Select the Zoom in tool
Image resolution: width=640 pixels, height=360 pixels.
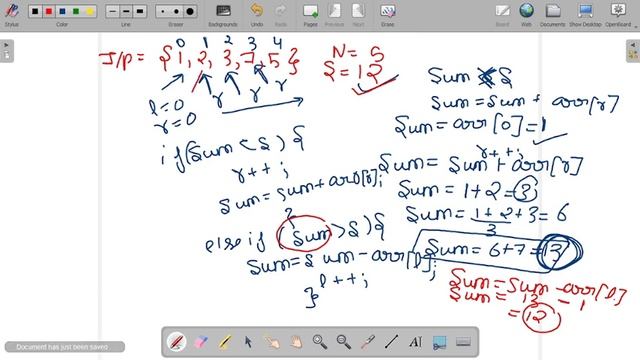coord(320,342)
